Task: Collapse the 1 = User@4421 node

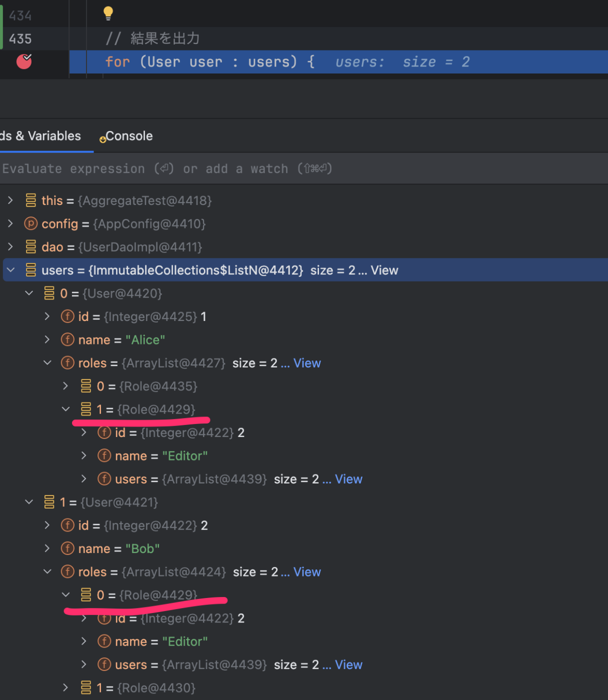Action: (x=29, y=502)
